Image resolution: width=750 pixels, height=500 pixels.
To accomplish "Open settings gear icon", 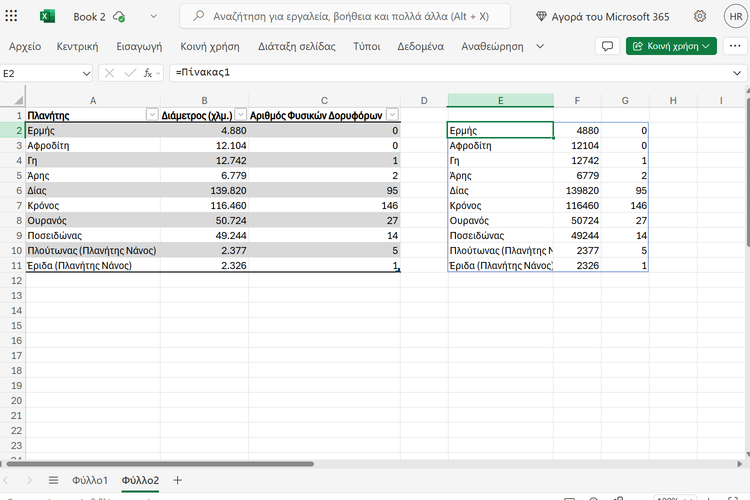I will click(700, 17).
